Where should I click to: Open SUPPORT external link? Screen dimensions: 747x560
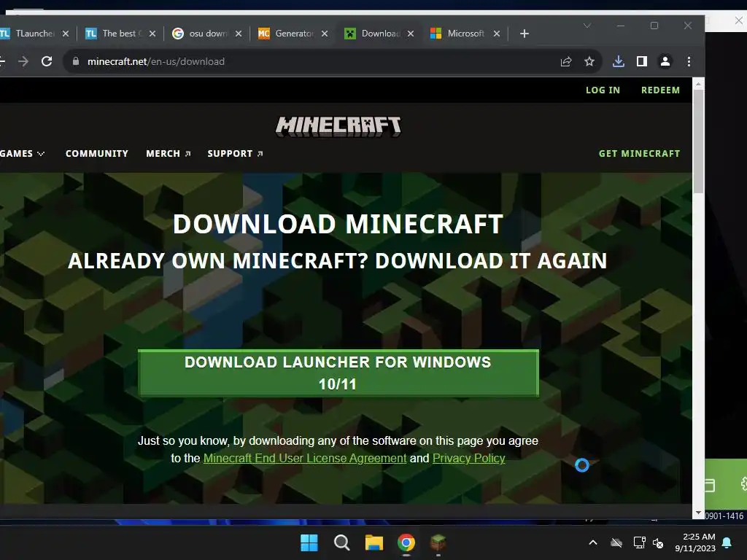click(235, 153)
